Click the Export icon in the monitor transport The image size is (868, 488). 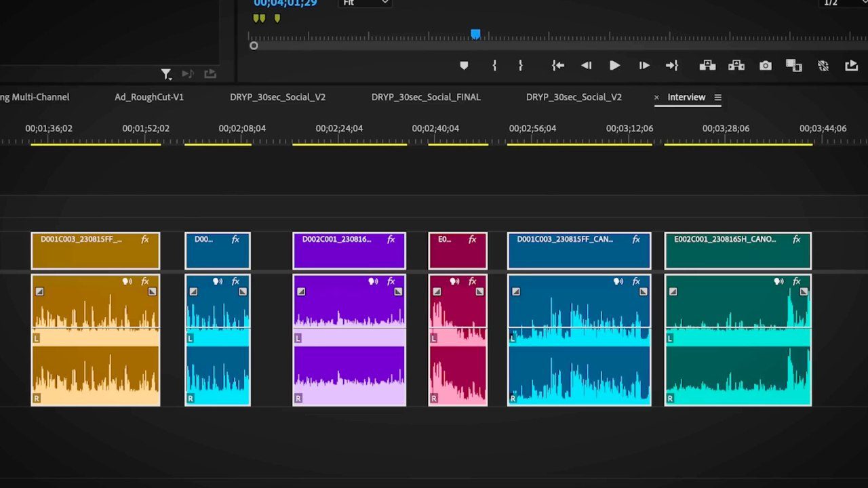[852, 66]
